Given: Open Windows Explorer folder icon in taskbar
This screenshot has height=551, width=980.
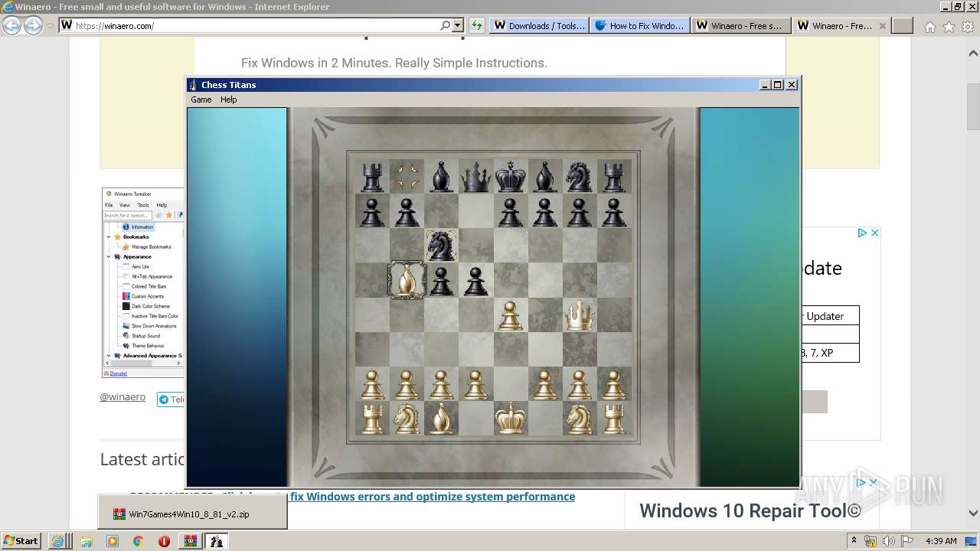Looking at the screenshot, I should tap(87, 541).
